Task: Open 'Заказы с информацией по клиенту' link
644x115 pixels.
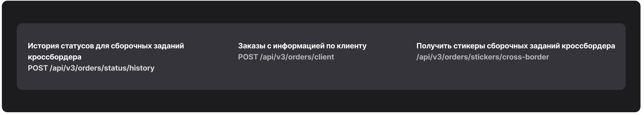Action: coord(302,46)
